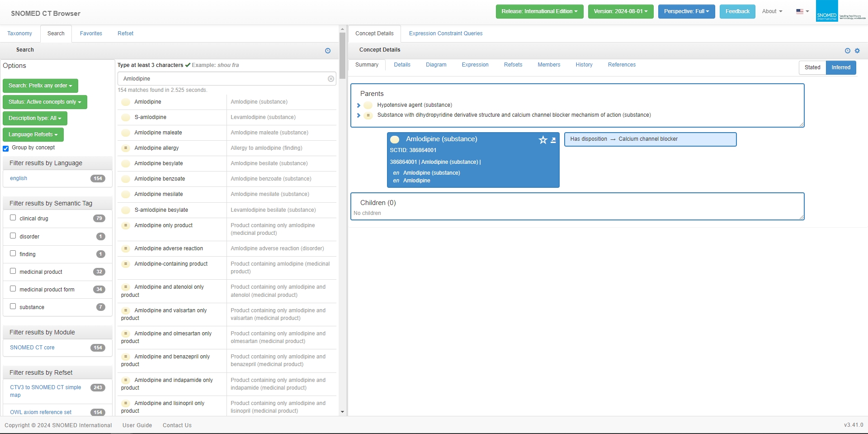Open Description type: All dropdown
This screenshot has width=868, height=434.
point(35,118)
